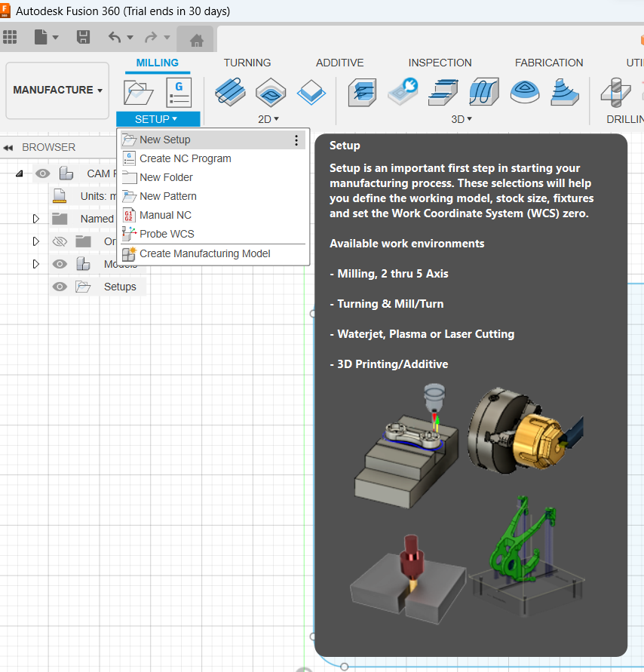Click the Setups folder icon in browser

83,287
